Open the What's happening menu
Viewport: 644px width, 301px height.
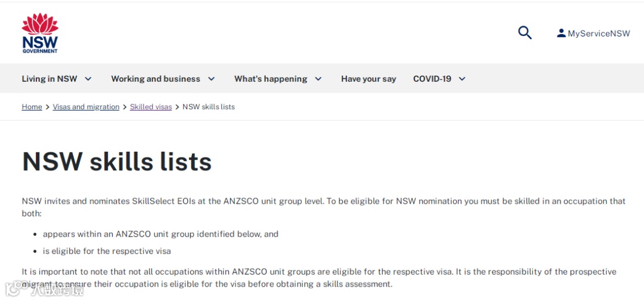(x=271, y=79)
